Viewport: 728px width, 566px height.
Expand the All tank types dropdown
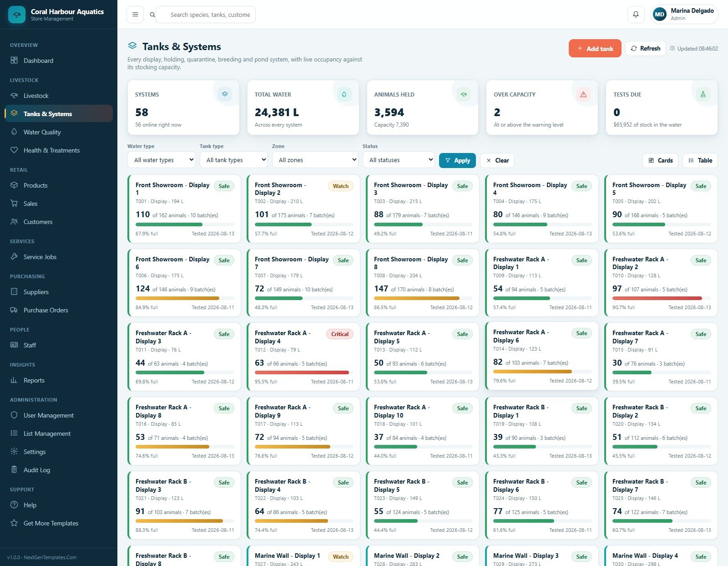tap(234, 160)
